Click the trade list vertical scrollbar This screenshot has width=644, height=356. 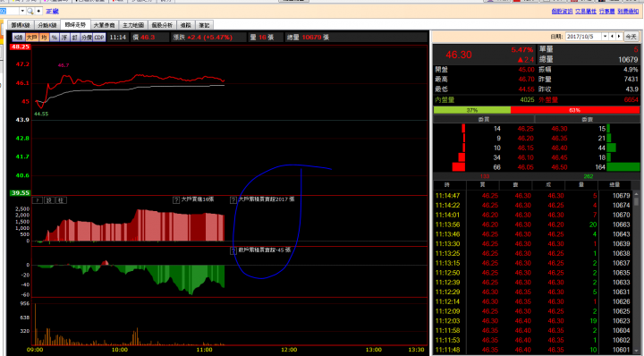pos(637,272)
